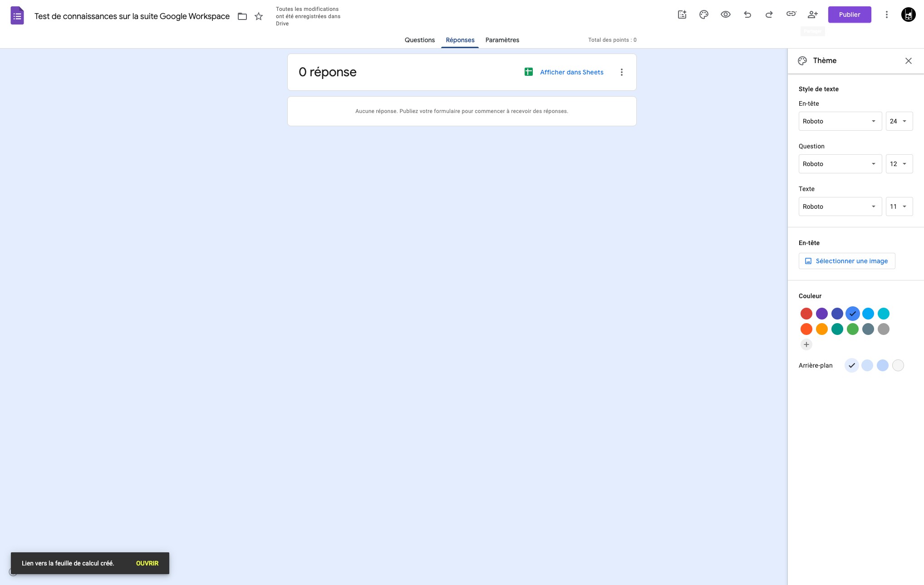924x585 pixels.
Task: Select the Réponses tab
Action: pos(460,40)
